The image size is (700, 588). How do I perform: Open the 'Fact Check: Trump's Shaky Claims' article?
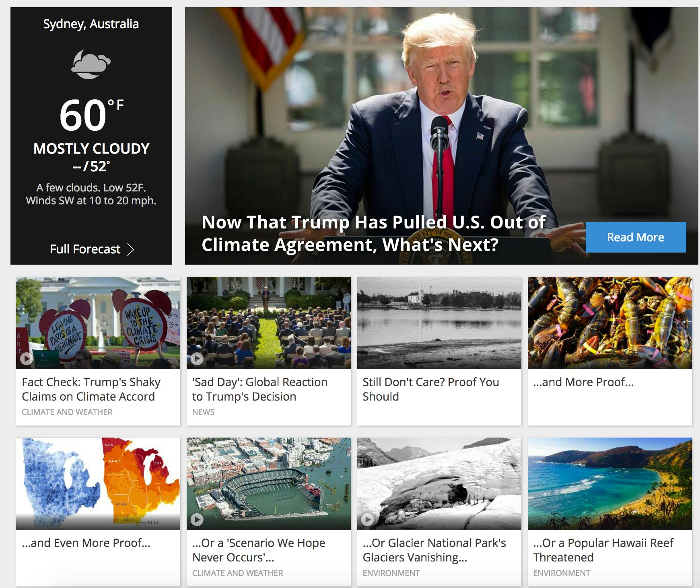coord(91,389)
